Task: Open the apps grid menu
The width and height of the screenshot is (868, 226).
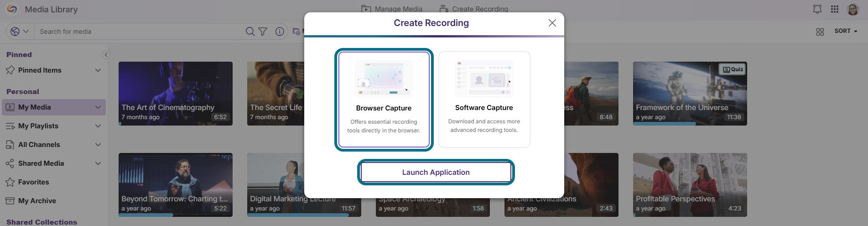Action: [835, 9]
